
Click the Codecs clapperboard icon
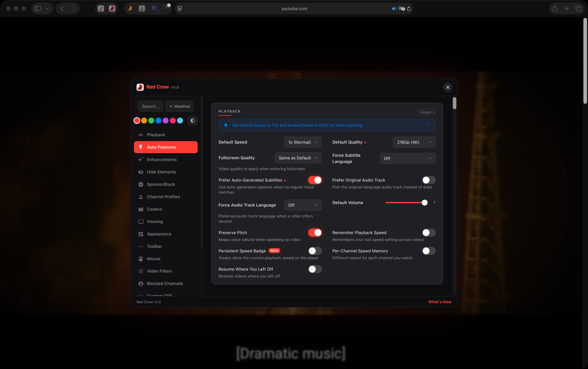coord(141,209)
